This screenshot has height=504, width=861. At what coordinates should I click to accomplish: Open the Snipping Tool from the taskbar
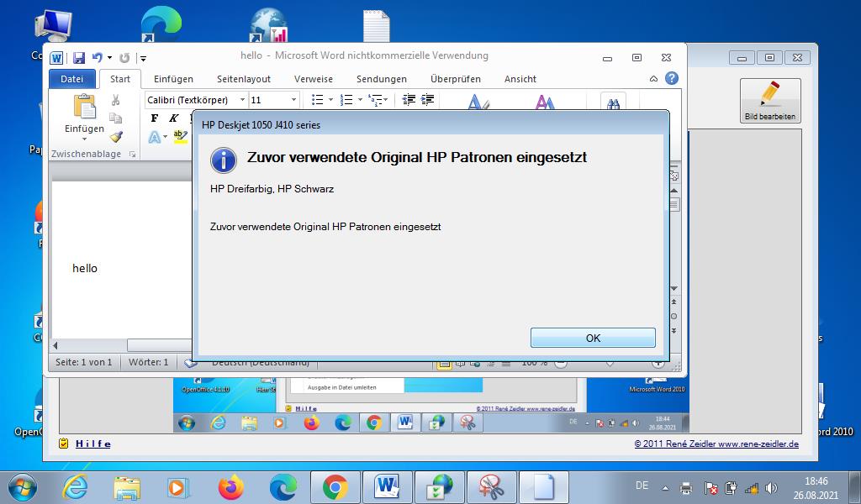tap(491, 487)
